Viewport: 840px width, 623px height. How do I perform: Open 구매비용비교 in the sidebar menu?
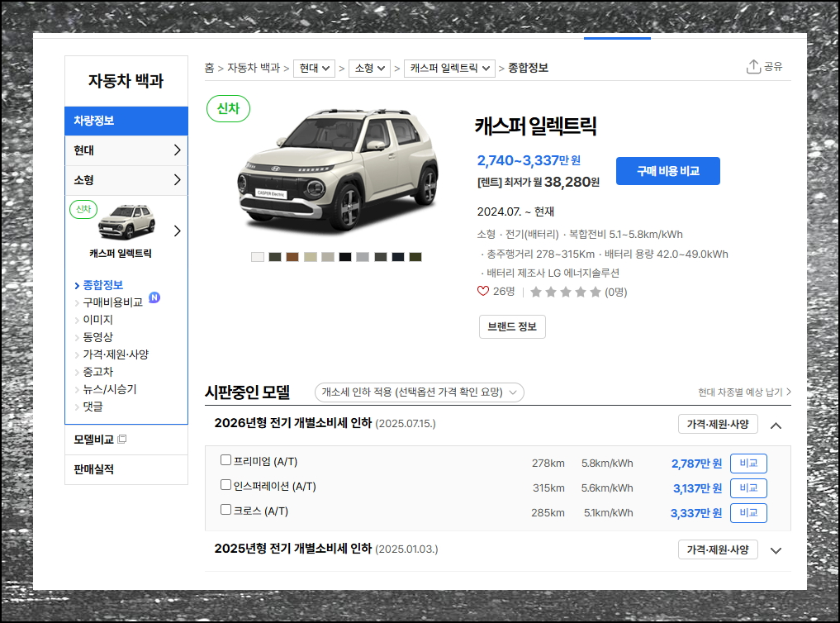112,302
